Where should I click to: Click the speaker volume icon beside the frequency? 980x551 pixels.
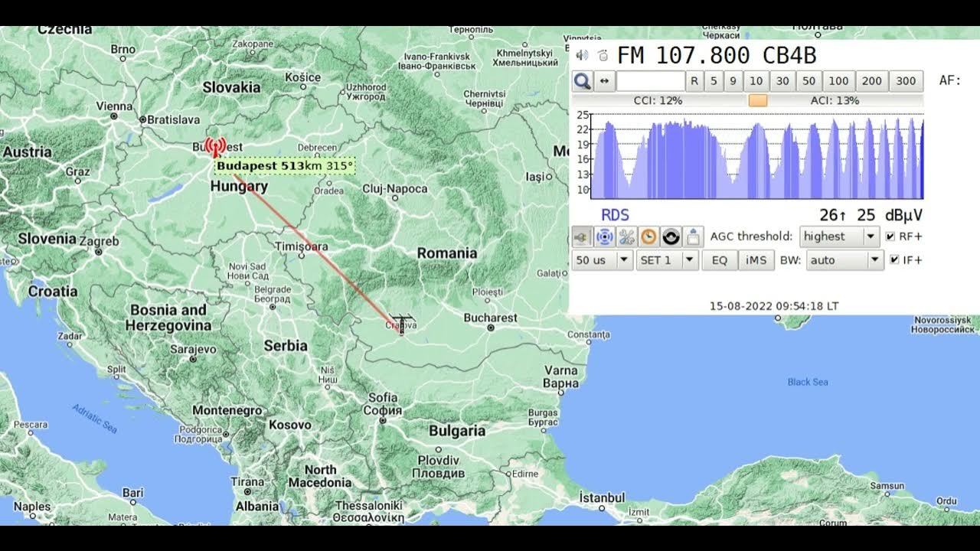pyautogui.click(x=582, y=55)
